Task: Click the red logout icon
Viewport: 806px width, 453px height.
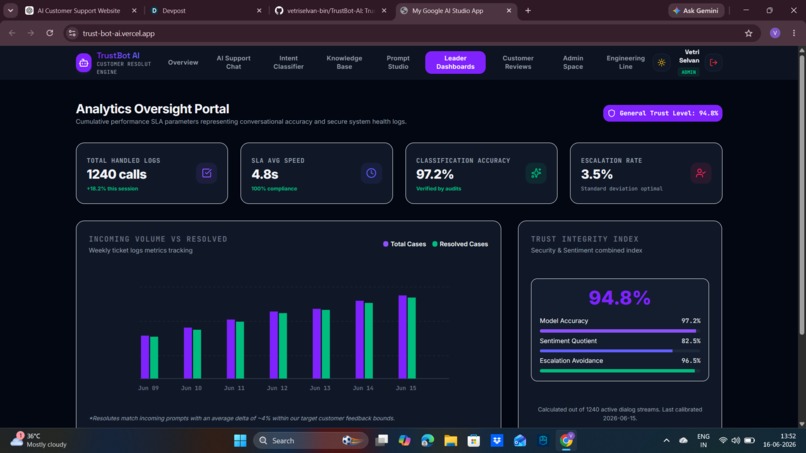Action: [x=713, y=62]
